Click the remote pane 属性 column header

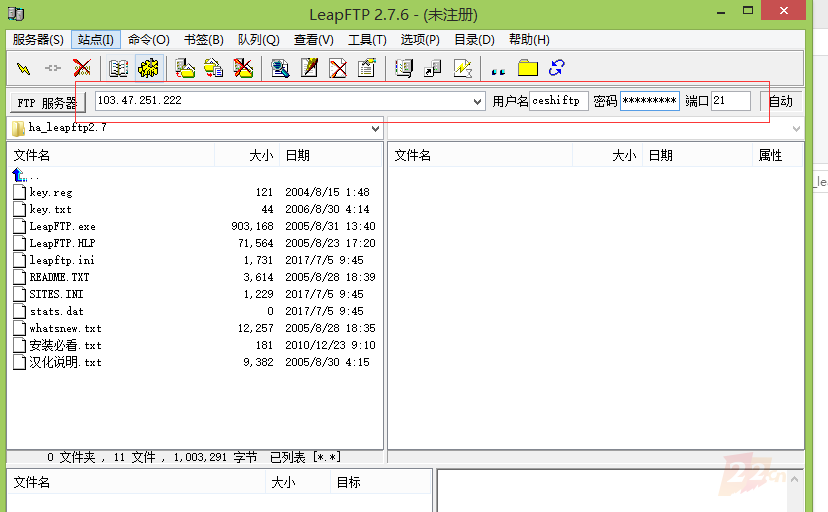tap(777, 155)
